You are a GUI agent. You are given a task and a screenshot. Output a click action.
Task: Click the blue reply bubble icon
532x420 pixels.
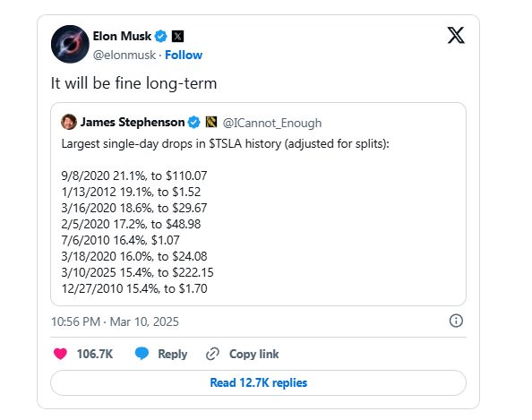(142, 354)
